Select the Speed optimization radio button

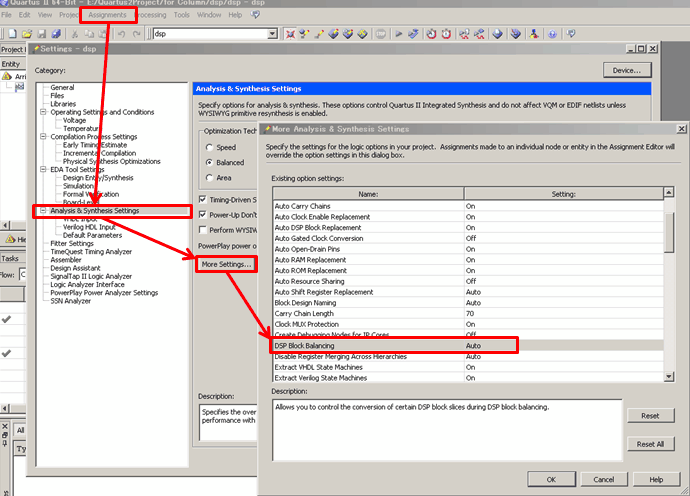208,145
